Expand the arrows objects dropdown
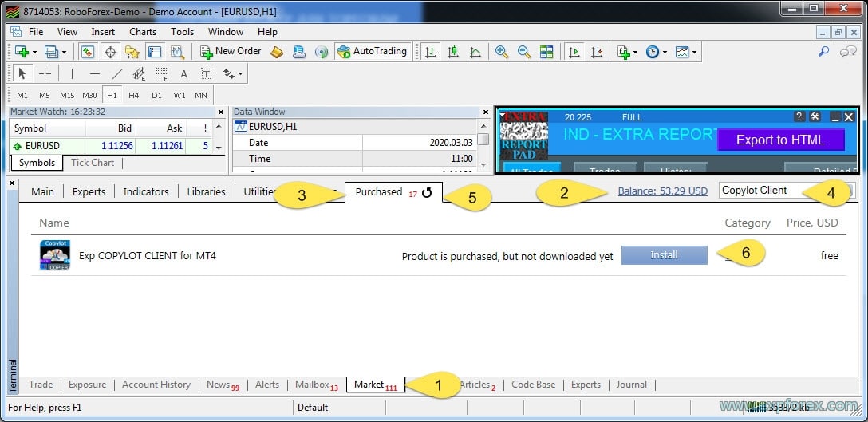The height and width of the screenshot is (422, 868). pos(240,73)
